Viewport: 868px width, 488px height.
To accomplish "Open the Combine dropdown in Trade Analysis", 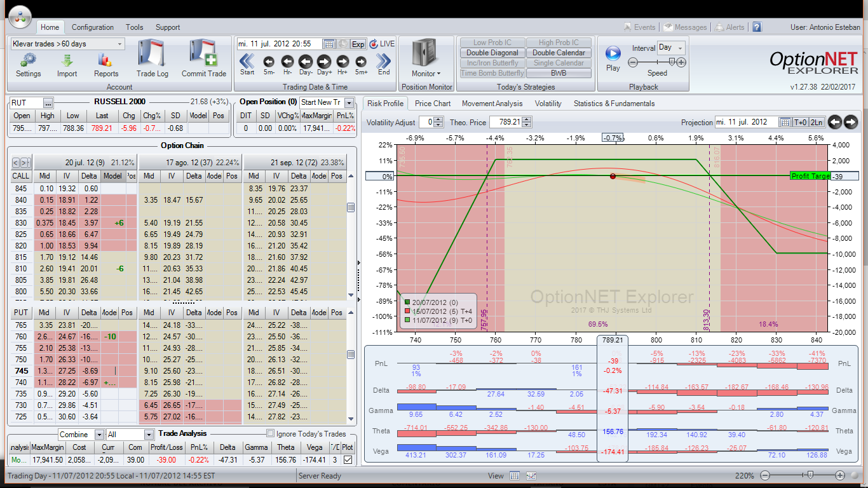I will point(98,435).
